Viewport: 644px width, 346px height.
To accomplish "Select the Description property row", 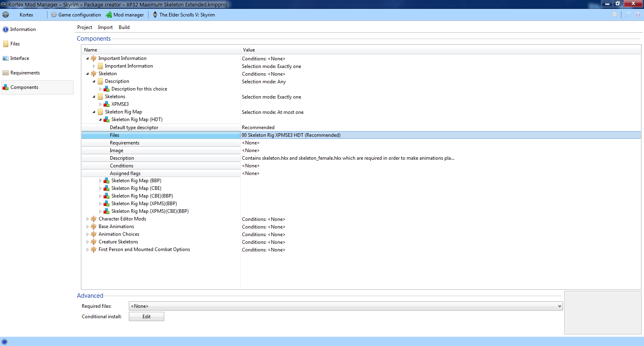I will click(122, 158).
